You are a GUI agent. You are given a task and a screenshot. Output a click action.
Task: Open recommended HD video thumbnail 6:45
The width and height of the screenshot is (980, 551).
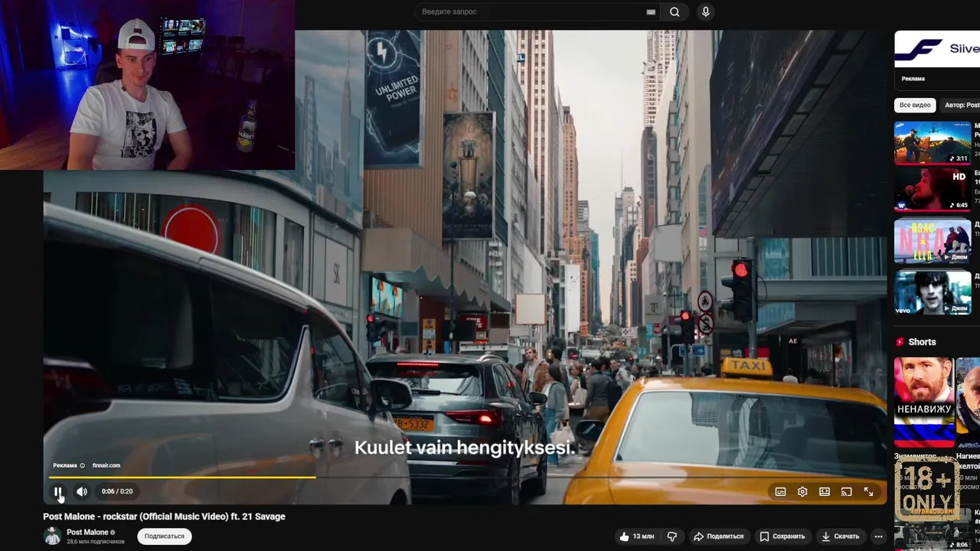(x=933, y=189)
